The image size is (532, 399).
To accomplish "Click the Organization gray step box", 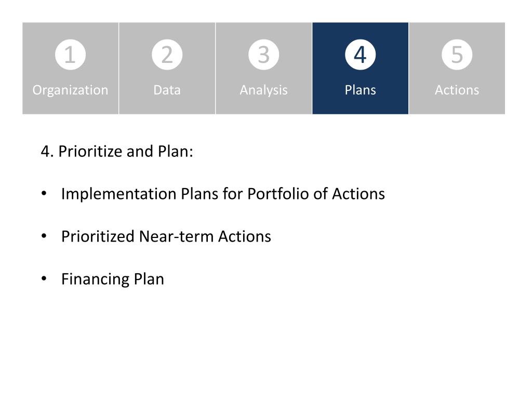I will pyautogui.click(x=71, y=68).
